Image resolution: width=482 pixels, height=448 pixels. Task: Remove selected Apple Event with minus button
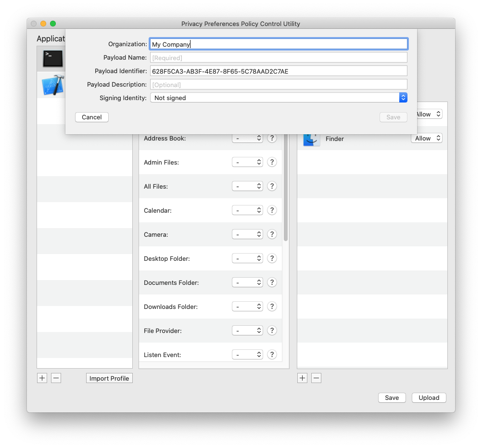point(317,378)
